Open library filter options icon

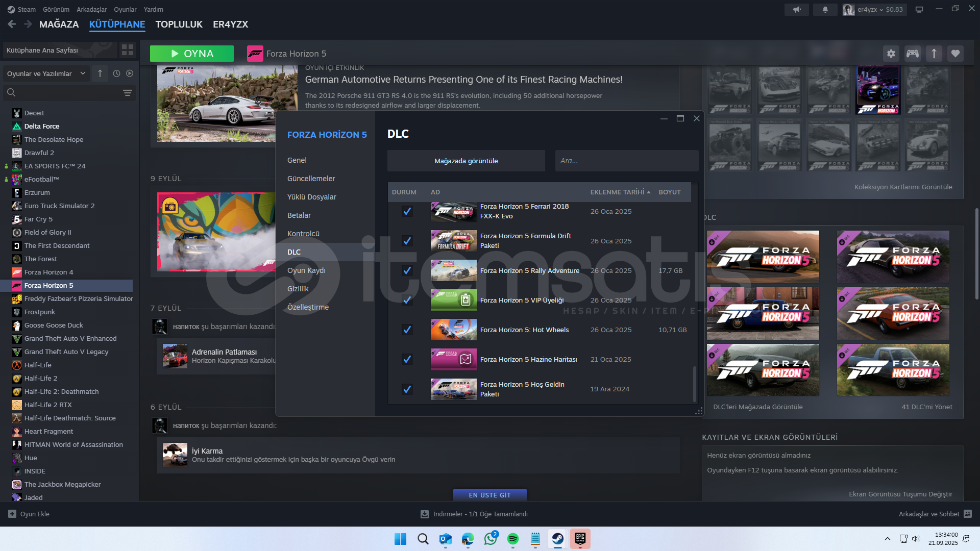127,92
